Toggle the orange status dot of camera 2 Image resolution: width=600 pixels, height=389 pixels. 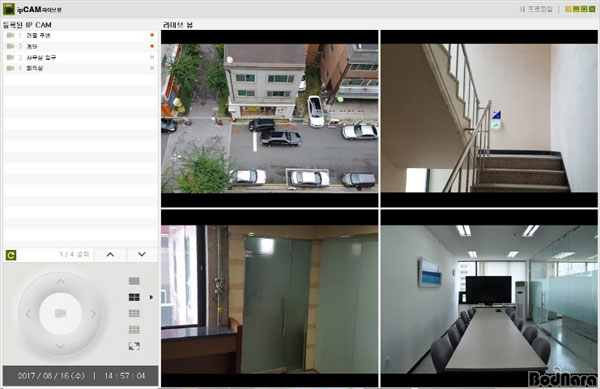[152, 46]
